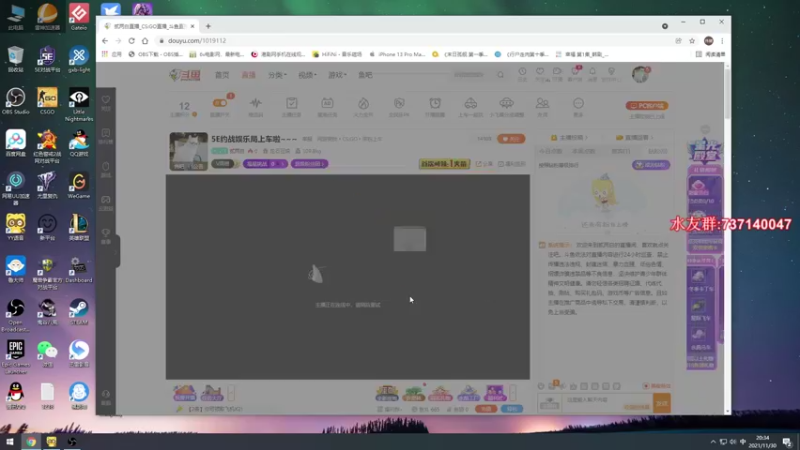Click the orange follow button beside room title

[x=511, y=139]
